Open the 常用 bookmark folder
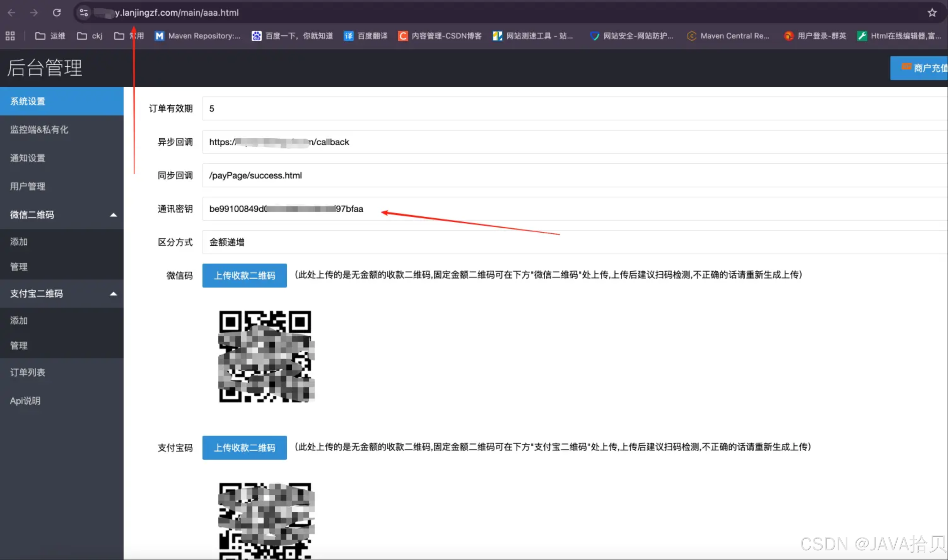The height and width of the screenshot is (560, 948). tap(129, 36)
